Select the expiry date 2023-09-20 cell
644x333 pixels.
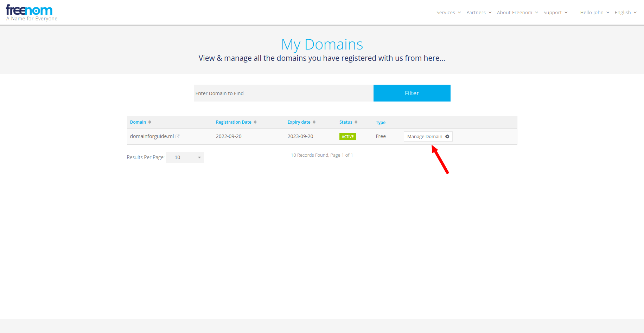300,136
